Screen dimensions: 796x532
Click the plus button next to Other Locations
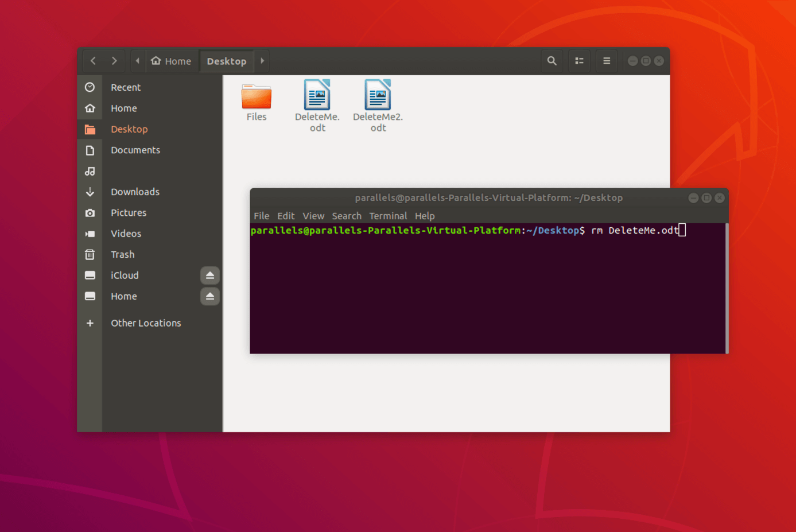tap(90, 323)
